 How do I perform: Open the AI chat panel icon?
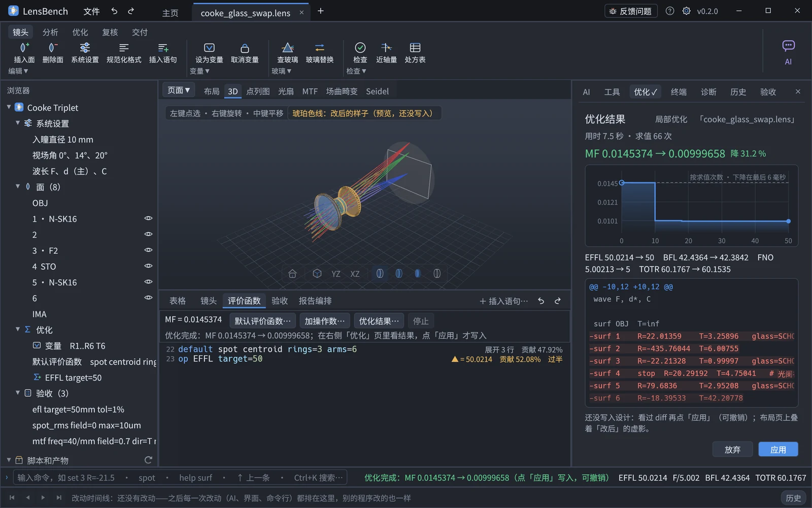[x=788, y=46]
